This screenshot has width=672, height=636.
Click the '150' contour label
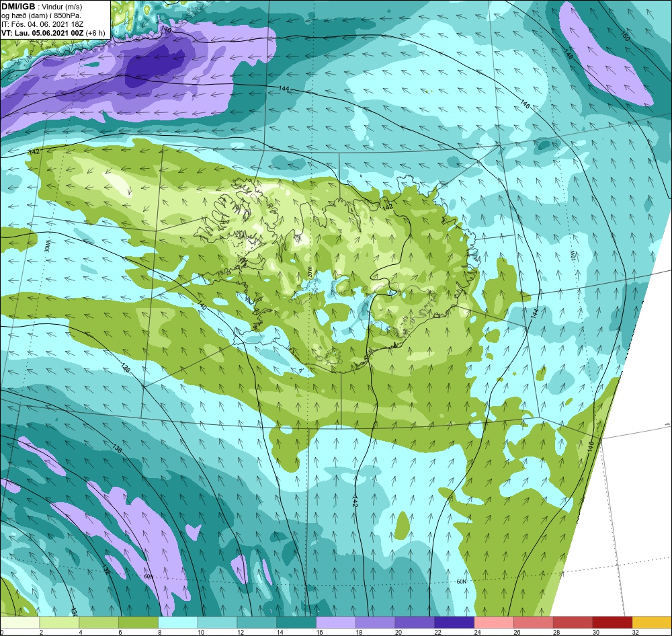[x=625, y=36]
